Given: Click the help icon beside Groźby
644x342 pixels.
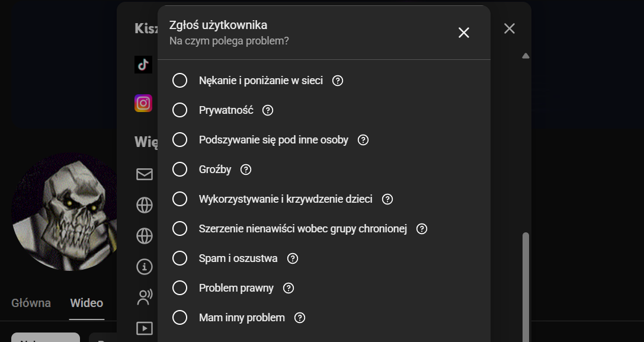Looking at the screenshot, I should [x=246, y=170].
